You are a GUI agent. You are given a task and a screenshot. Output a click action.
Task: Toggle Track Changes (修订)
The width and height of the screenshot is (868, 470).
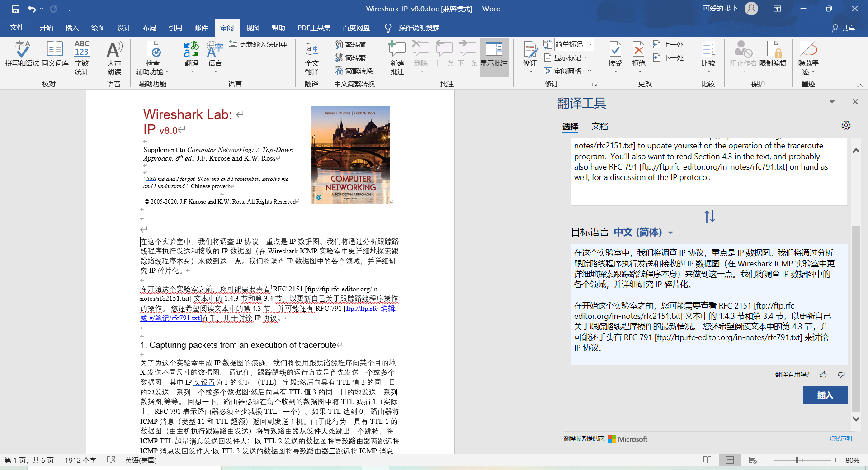click(530, 57)
